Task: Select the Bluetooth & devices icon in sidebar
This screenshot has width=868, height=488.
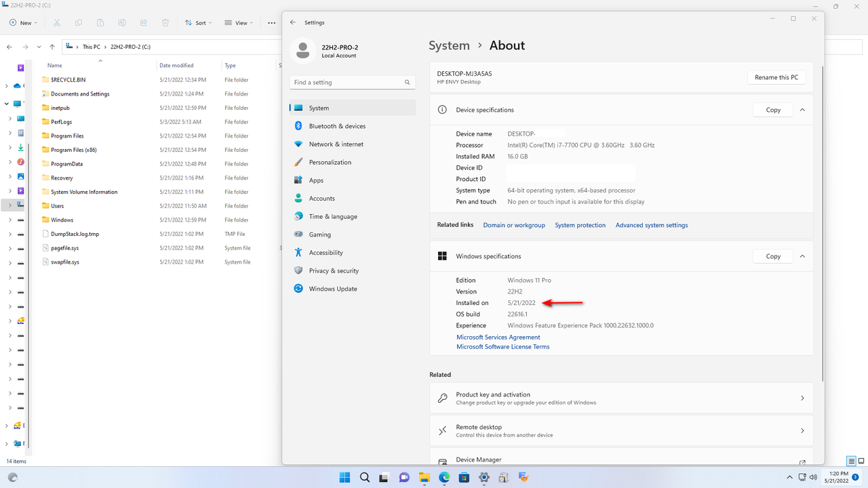Action: point(298,126)
